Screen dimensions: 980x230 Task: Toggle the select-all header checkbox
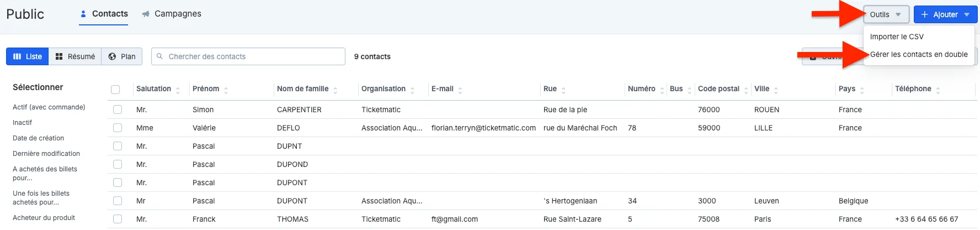click(x=115, y=90)
